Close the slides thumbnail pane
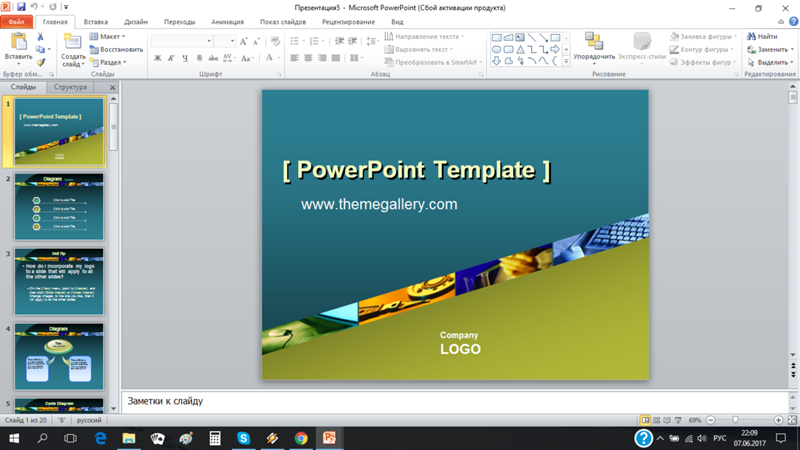Screen dimensions: 800x450 (x=112, y=87)
